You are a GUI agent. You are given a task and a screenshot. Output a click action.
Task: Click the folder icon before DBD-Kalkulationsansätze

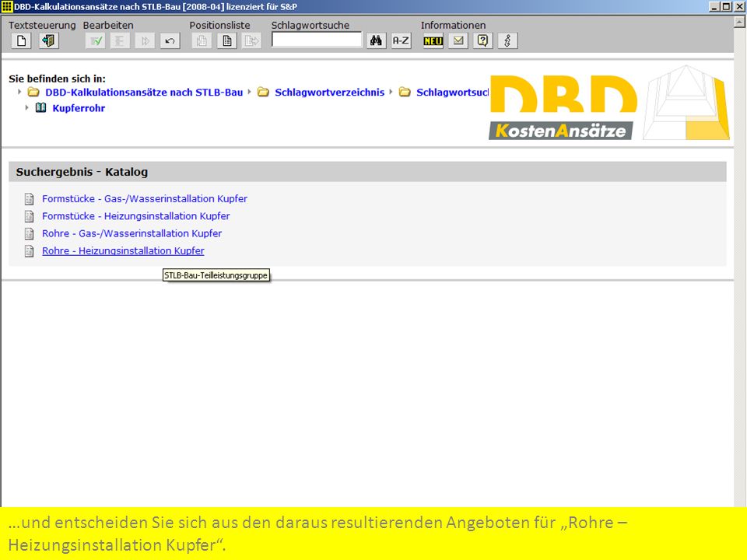coord(33,92)
